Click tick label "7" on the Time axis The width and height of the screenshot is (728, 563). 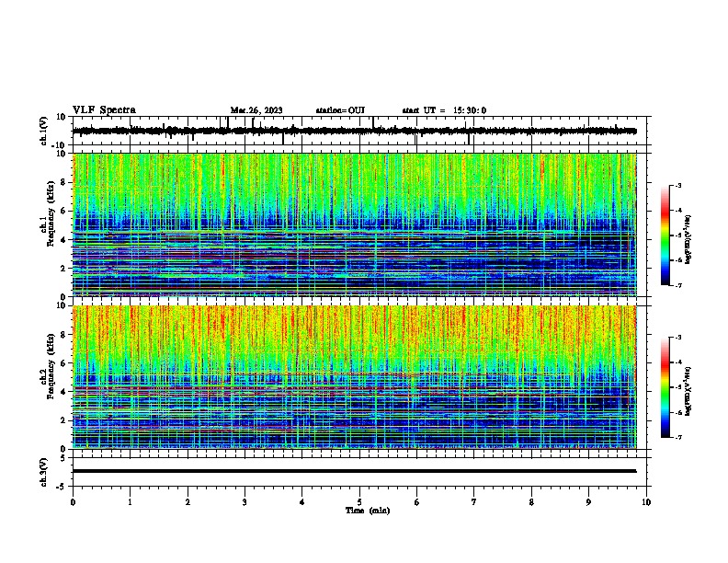[474, 502]
